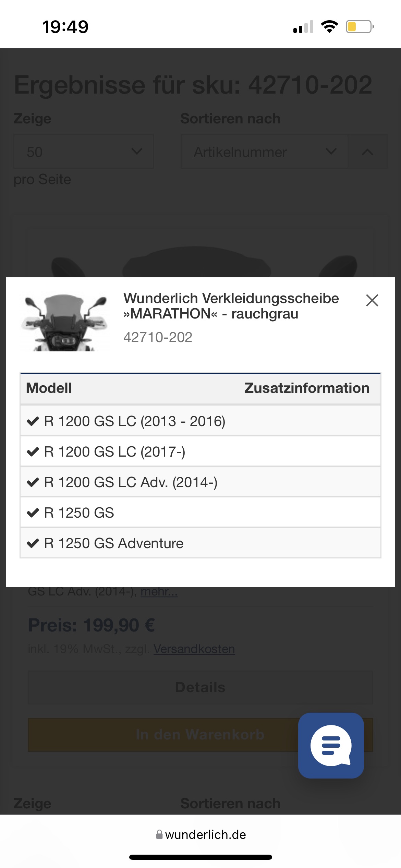This screenshot has width=401, height=868.
Task: Close the compatibility popup with X
Action: [372, 300]
